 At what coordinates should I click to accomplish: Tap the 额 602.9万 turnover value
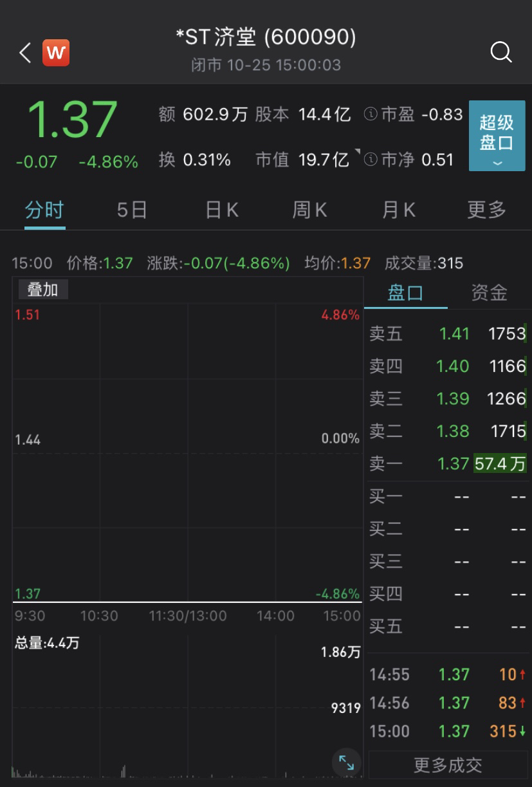[203, 115]
